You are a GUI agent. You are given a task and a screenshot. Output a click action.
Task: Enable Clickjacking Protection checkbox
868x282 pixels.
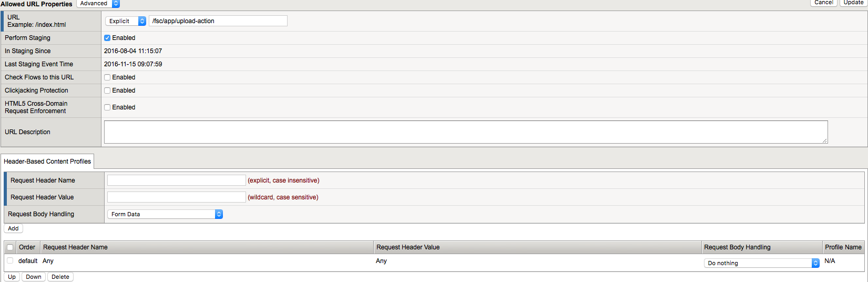tap(107, 90)
